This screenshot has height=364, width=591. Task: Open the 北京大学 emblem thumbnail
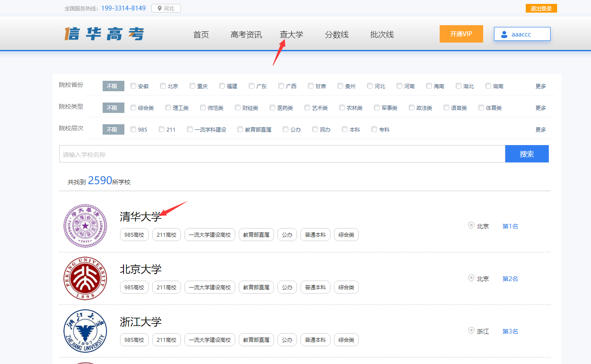point(85,278)
